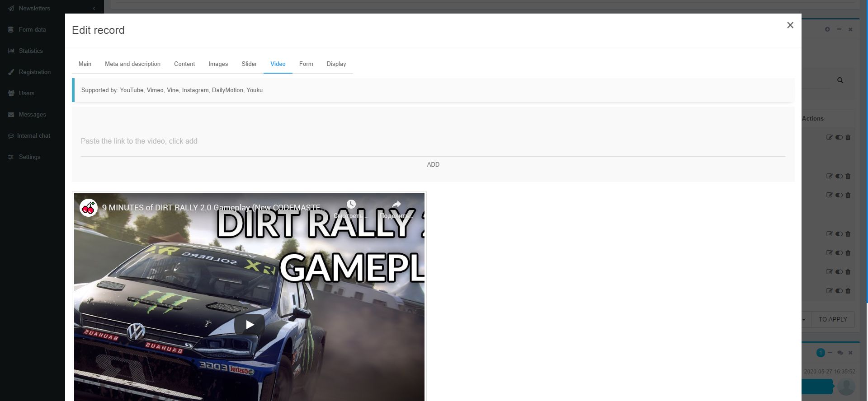Screen dimensions: 868x401
Task: Open Form data via its database icon
Action: 11,30
